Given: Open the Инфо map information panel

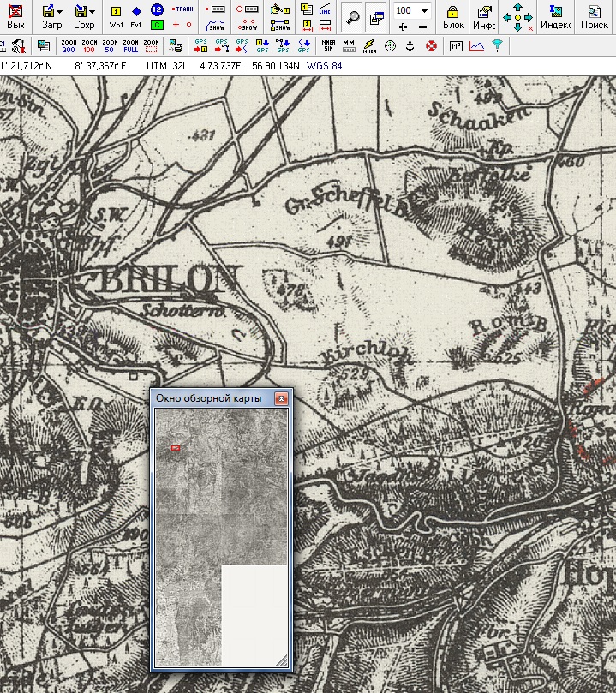Looking at the screenshot, I should [x=485, y=15].
